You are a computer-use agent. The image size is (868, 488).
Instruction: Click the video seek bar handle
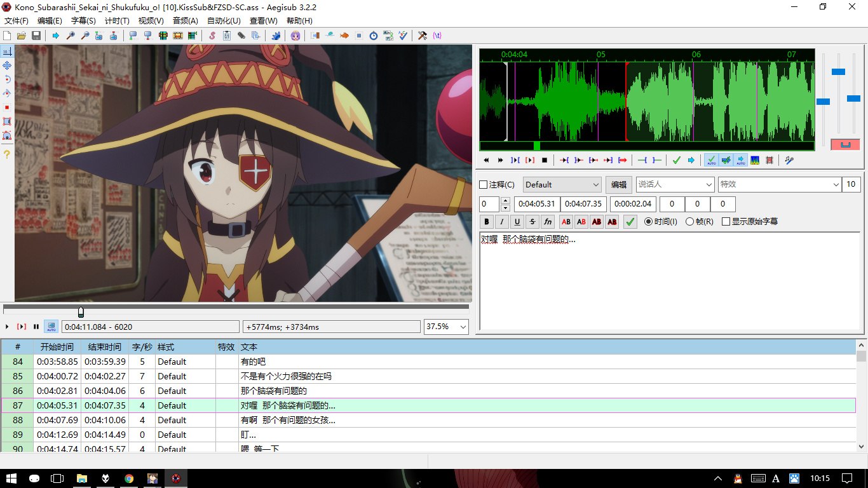[x=81, y=311]
